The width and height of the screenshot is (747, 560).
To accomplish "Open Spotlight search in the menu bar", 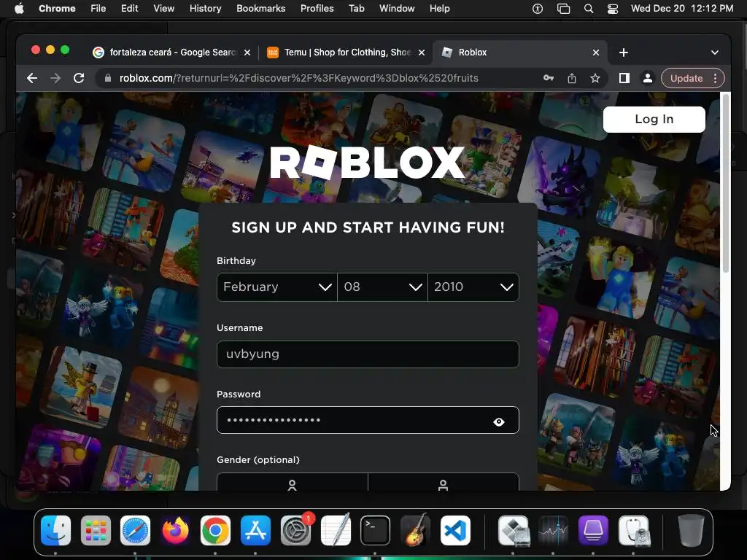I will click(x=589, y=9).
